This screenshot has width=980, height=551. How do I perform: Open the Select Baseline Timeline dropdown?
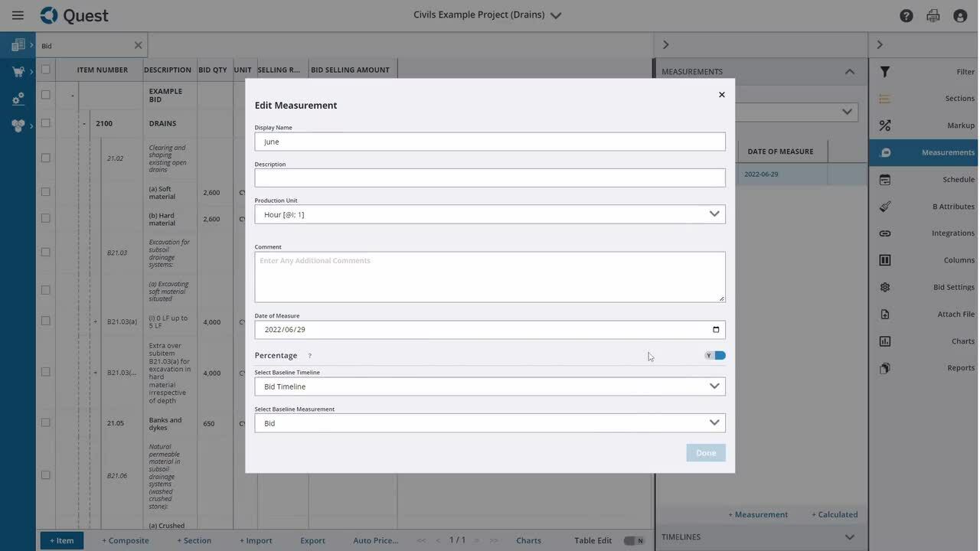click(490, 386)
